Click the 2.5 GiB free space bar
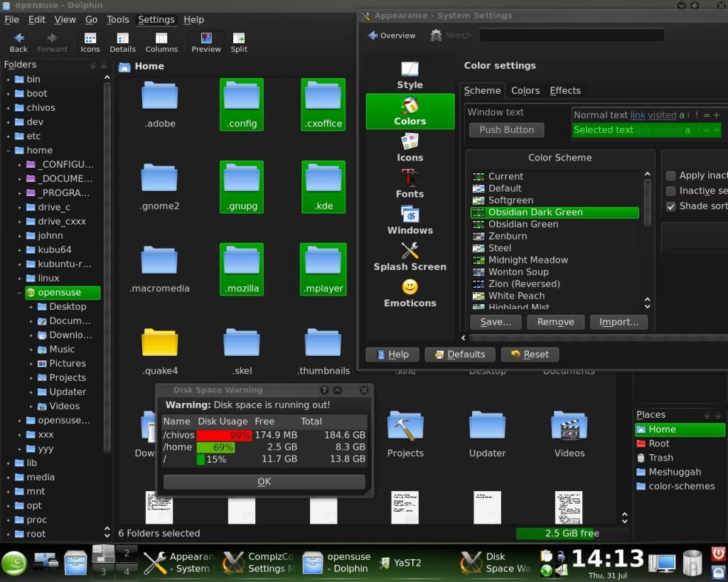Viewport: 728px width, 582px height. [572, 534]
